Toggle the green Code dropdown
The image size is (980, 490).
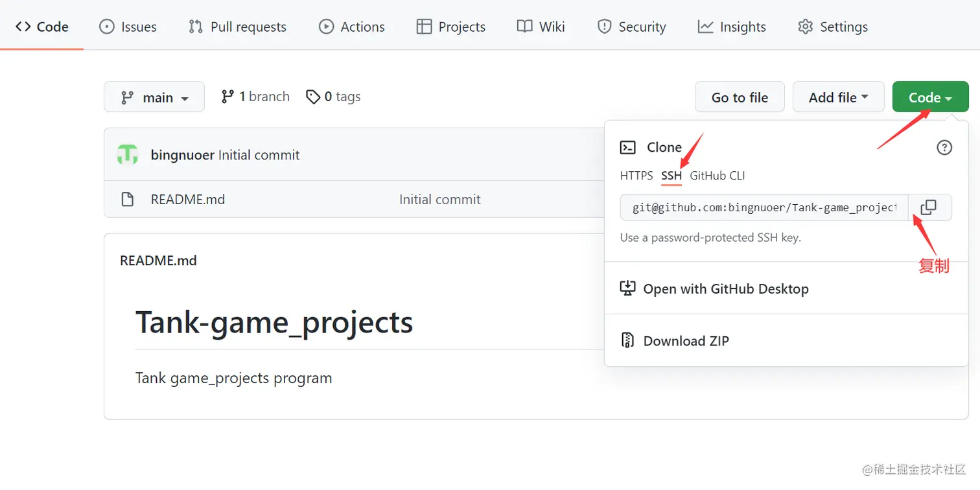pyautogui.click(x=930, y=97)
